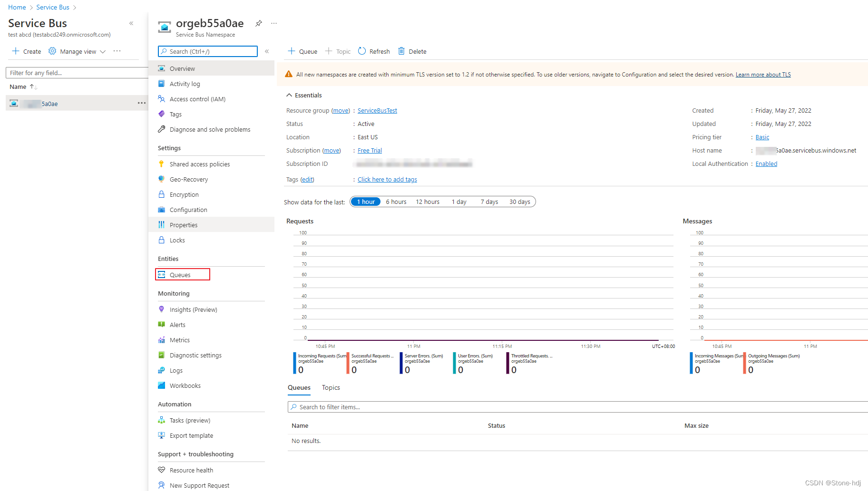The image size is (868, 491).
Task: Delete the namespace
Action: click(x=412, y=51)
